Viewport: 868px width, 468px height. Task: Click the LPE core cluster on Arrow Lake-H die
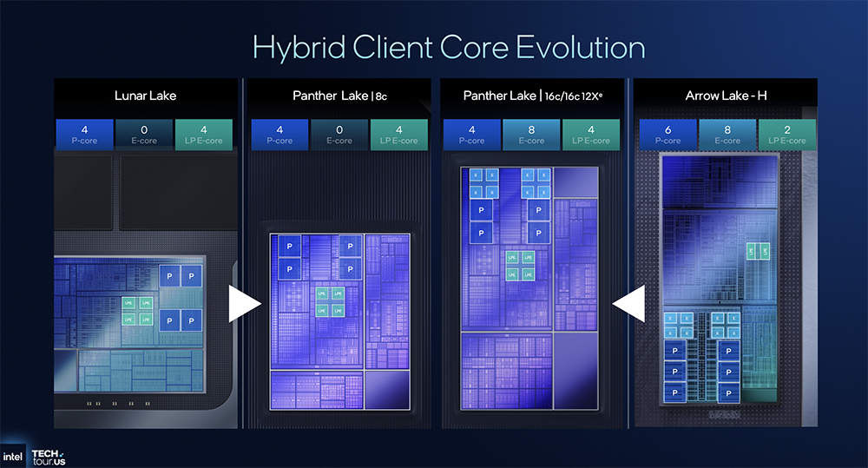pos(758,251)
